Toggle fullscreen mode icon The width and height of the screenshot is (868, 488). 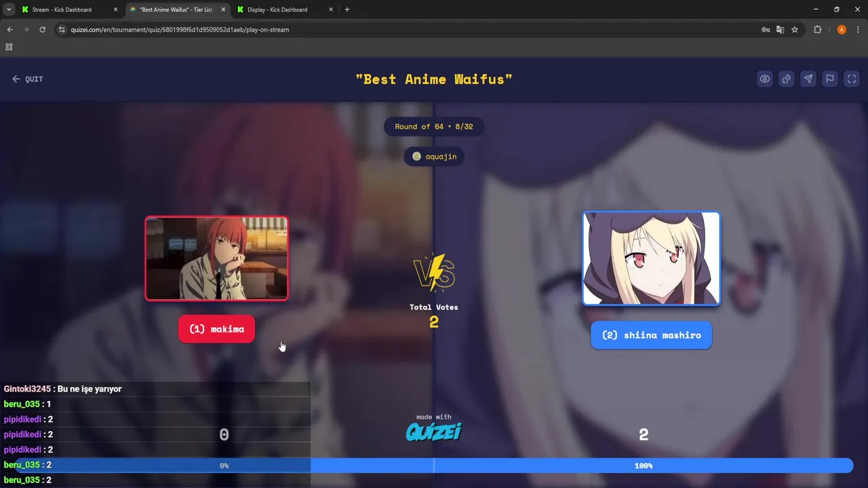pos(852,79)
